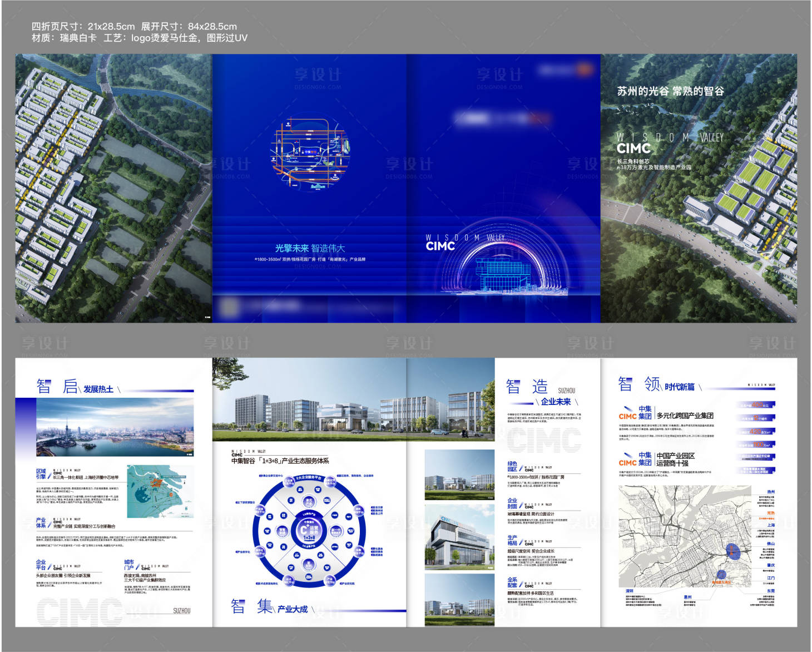Click the first blue statistic bar at top right
Viewport: 812px width, 652px height.
coord(756,405)
